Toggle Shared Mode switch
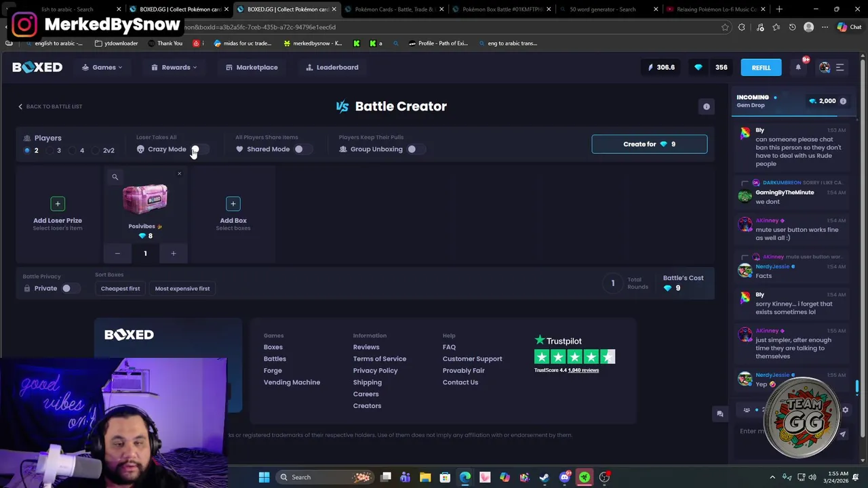This screenshot has width=868, height=488. (303, 149)
